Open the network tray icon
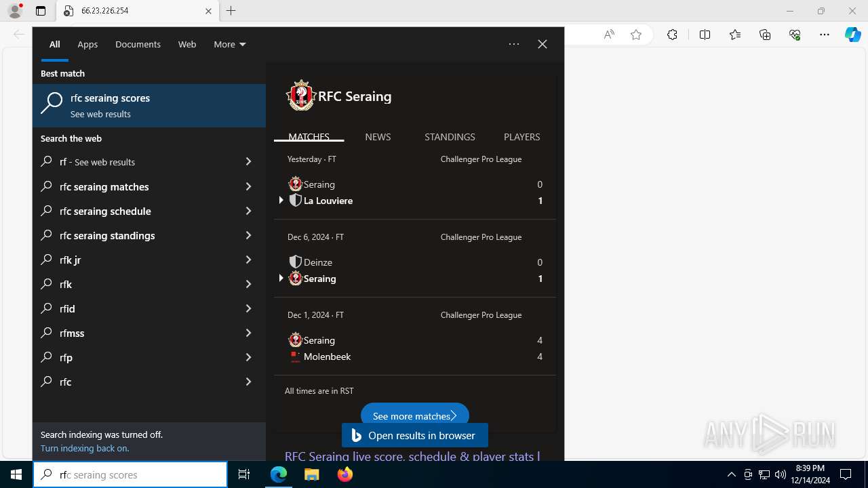The height and width of the screenshot is (488, 868). [764, 474]
